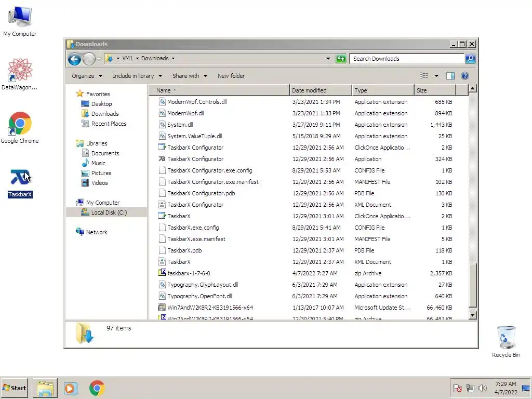Sort by the Name column header
Viewport: 532px width, 399px height.
tap(219, 90)
